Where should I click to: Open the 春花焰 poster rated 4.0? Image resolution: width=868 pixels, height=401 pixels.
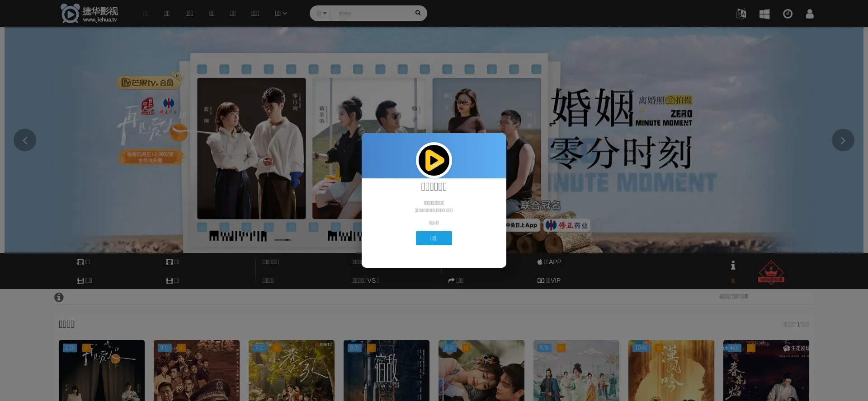766,370
